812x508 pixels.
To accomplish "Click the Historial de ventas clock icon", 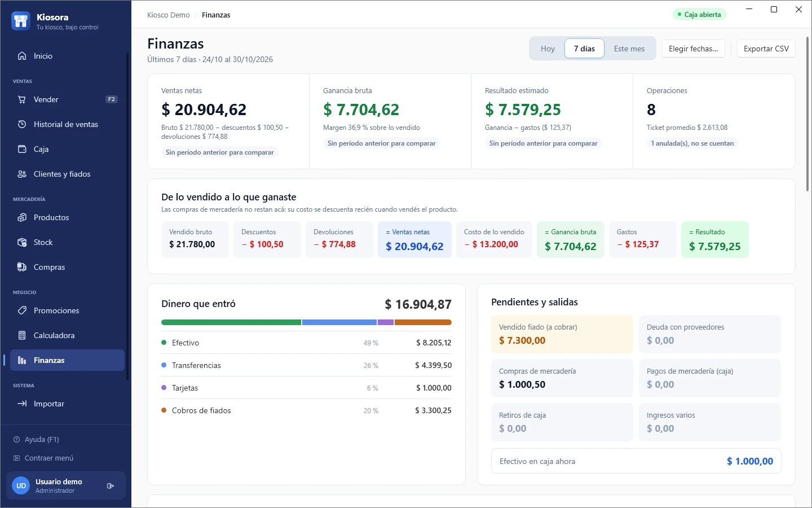I will click(22, 124).
